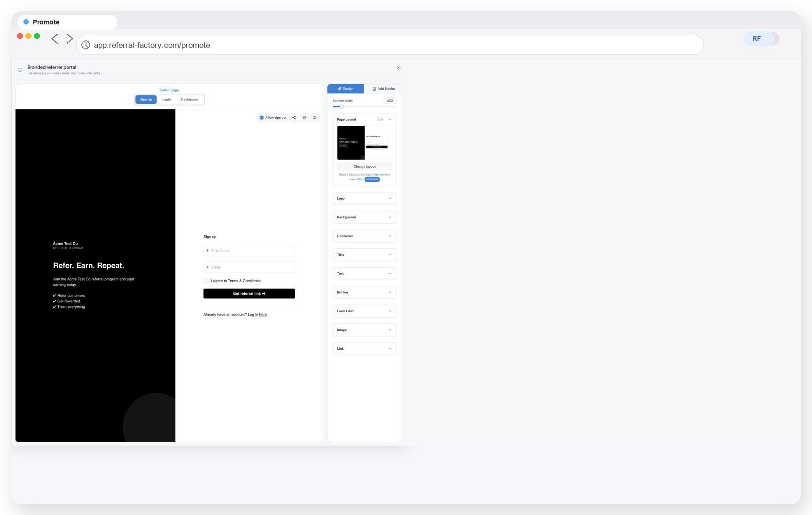Expand the Container section

pyautogui.click(x=365, y=236)
